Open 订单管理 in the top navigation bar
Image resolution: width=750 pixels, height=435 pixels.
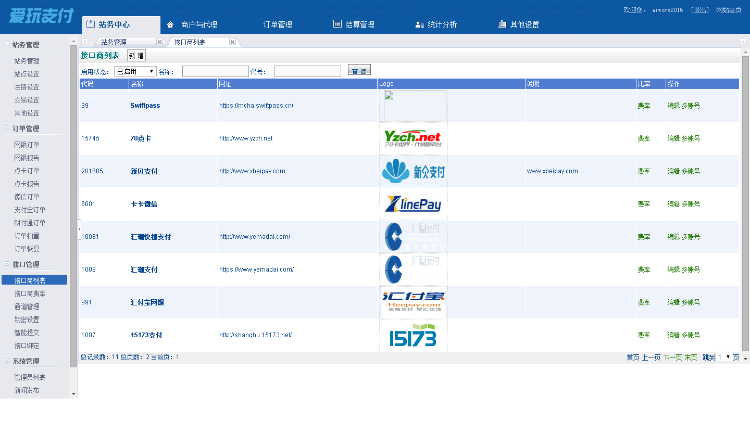click(277, 24)
